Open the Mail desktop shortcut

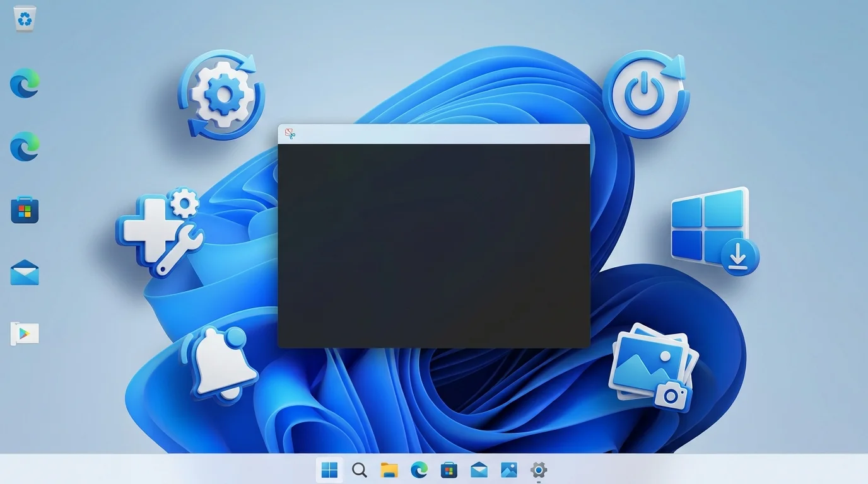click(25, 273)
